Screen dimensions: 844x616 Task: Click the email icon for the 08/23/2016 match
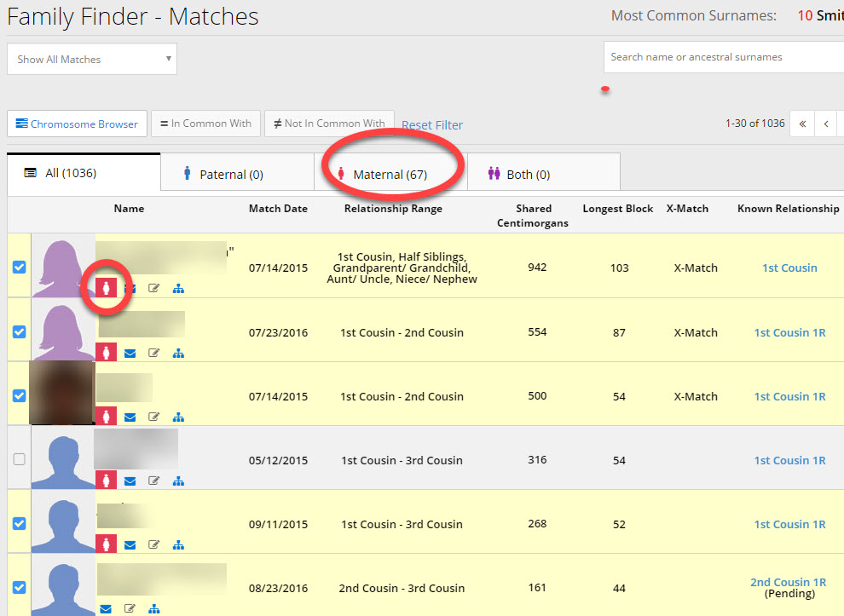(x=106, y=608)
